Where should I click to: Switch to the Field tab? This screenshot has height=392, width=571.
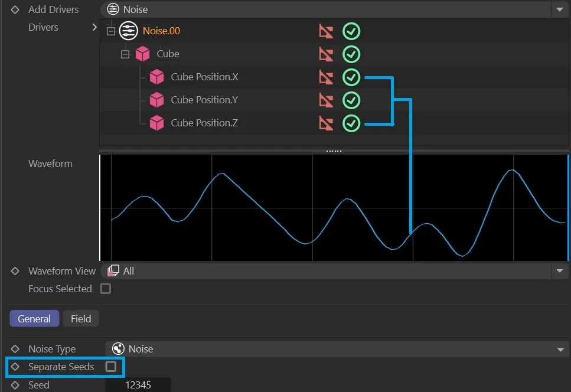click(81, 319)
